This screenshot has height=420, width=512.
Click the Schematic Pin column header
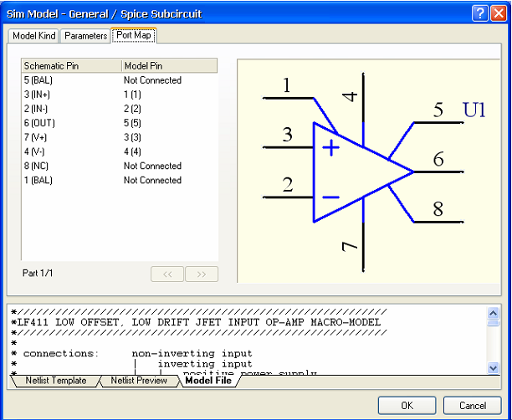(x=70, y=65)
